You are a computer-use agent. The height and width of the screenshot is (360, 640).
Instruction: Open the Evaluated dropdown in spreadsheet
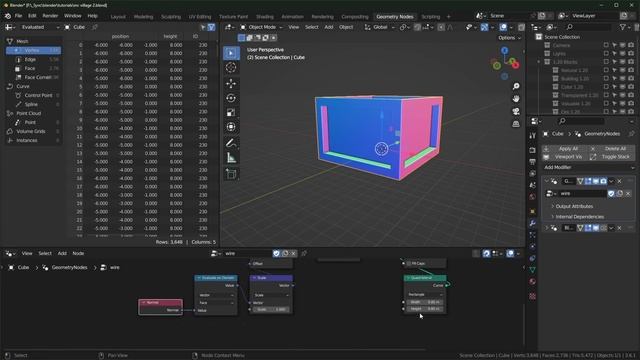39,27
